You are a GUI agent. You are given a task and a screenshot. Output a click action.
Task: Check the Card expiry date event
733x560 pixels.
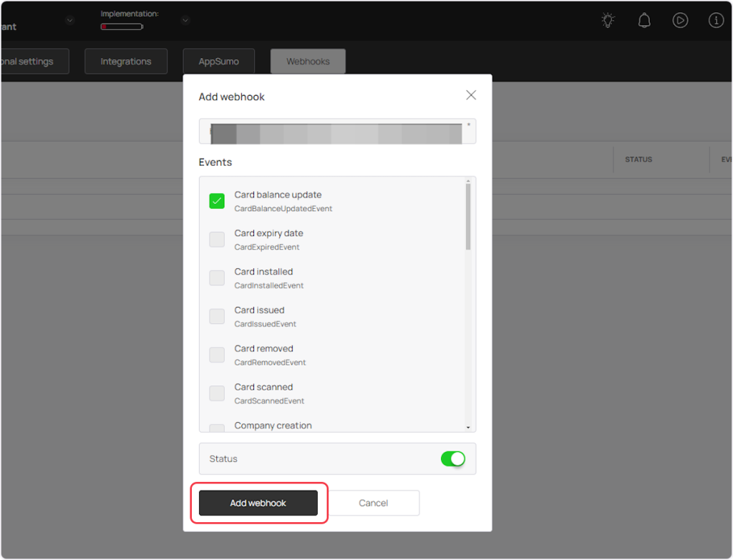click(217, 240)
